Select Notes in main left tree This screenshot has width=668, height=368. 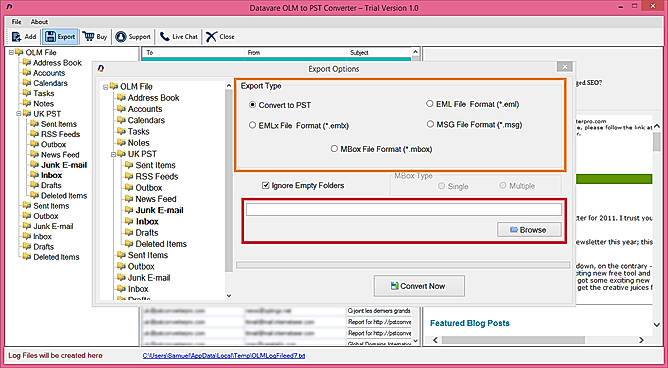coord(44,104)
